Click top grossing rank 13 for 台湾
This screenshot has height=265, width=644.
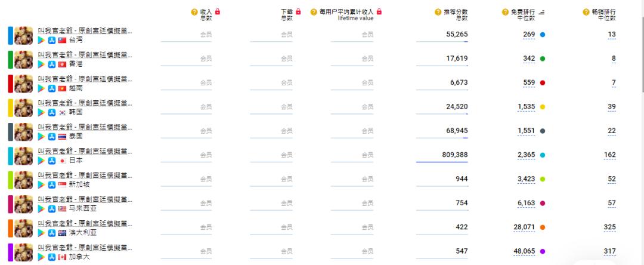(x=612, y=35)
